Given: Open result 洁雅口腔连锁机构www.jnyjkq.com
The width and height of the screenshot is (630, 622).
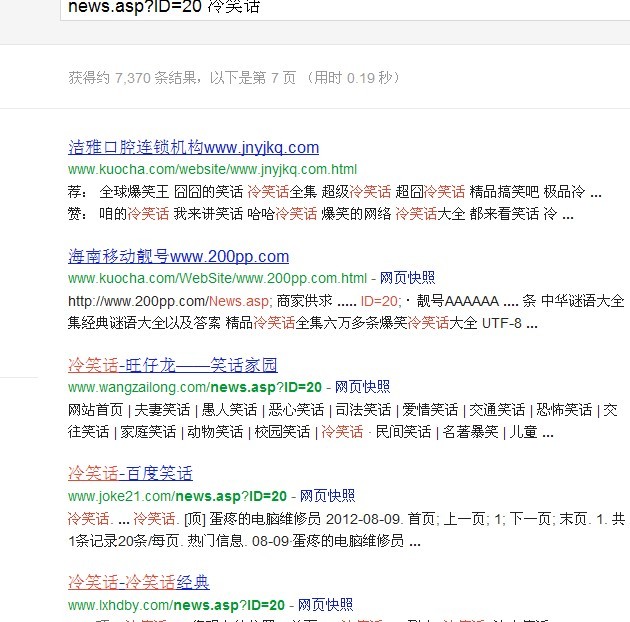Looking at the screenshot, I should (193, 147).
